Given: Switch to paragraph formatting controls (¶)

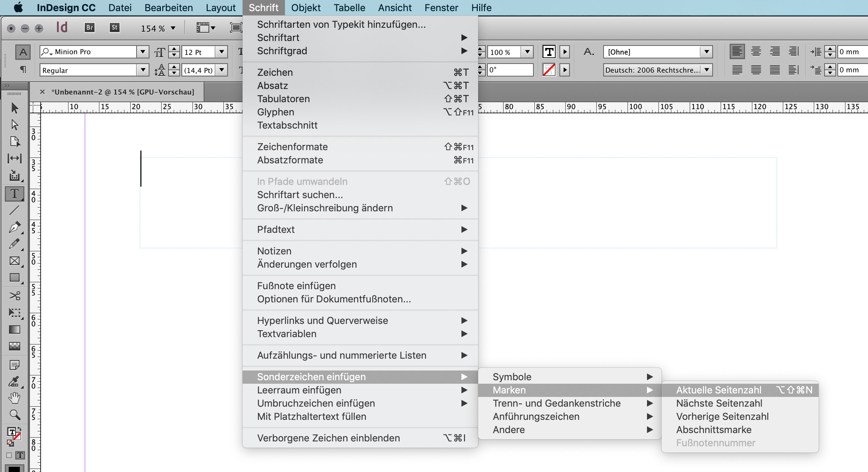Looking at the screenshot, I should pyautogui.click(x=23, y=70).
